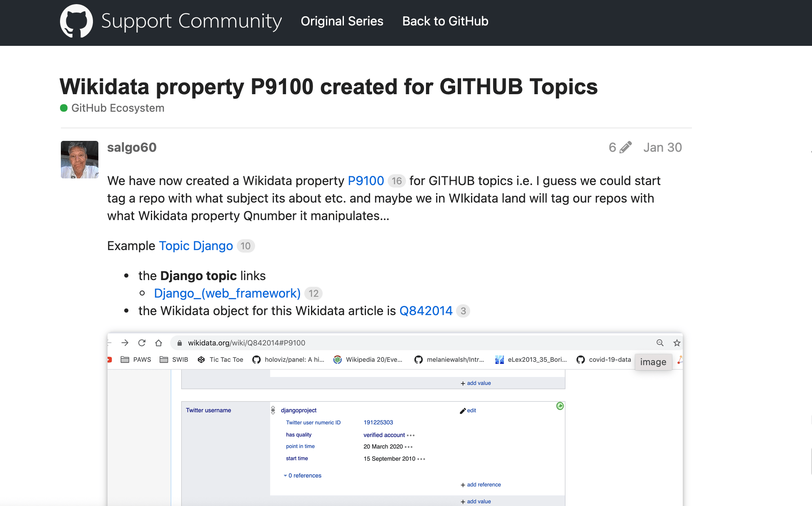Open the Original Series menu item
Viewport: 812px width, 506px height.
[x=342, y=21]
